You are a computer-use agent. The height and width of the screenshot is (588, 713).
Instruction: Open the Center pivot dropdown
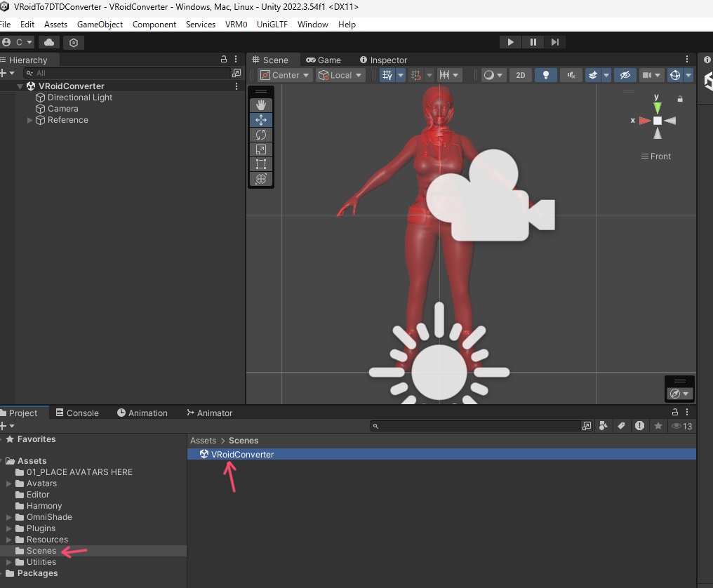click(x=285, y=75)
